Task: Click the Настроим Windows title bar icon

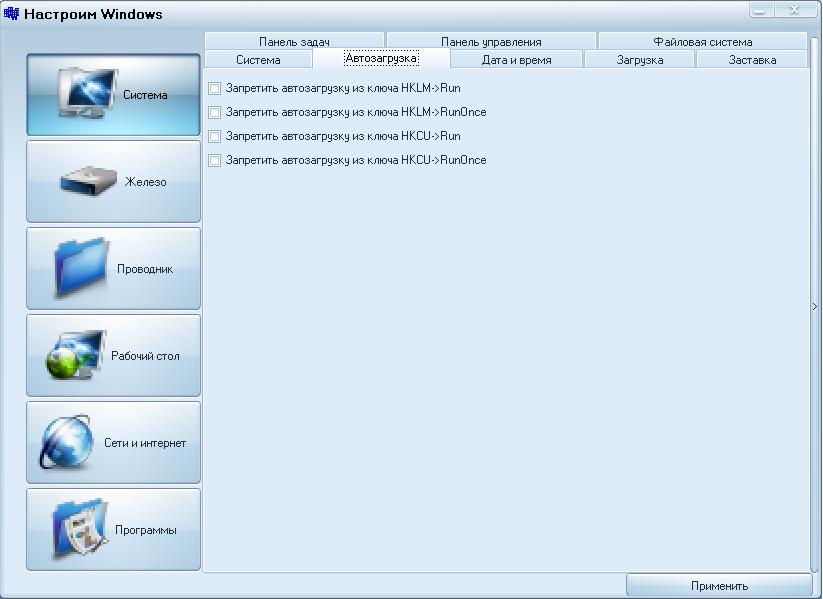Action: [11, 13]
